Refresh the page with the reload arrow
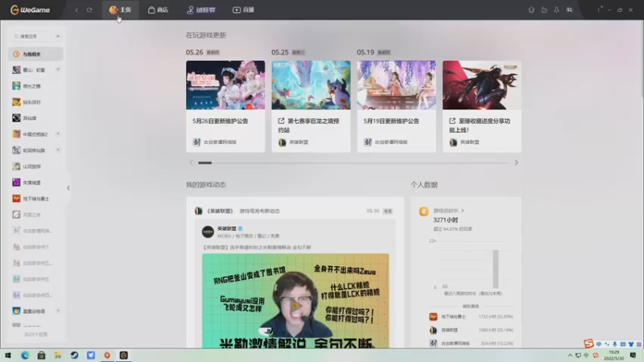644x362 pixels. (x=89, y=10)
